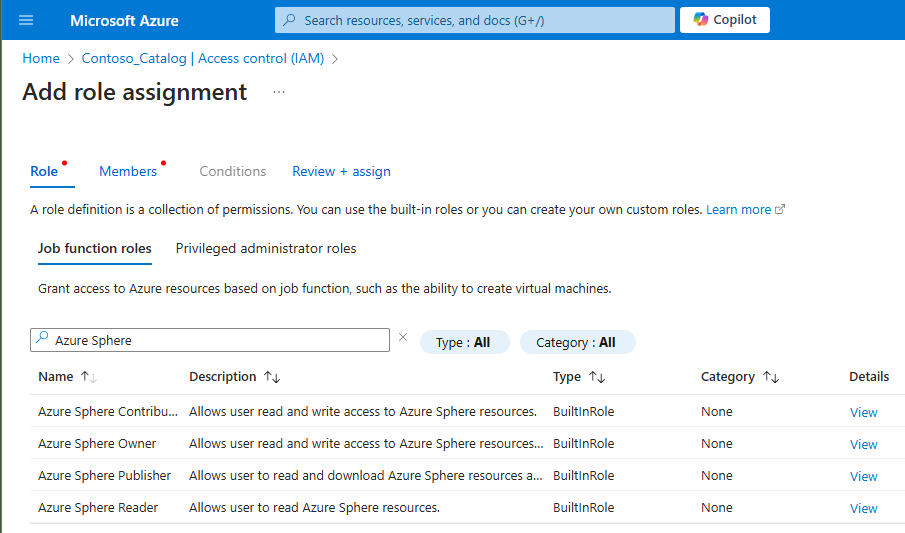Select the Job function roles tab

pyautogui.click(x=95, y=248)
